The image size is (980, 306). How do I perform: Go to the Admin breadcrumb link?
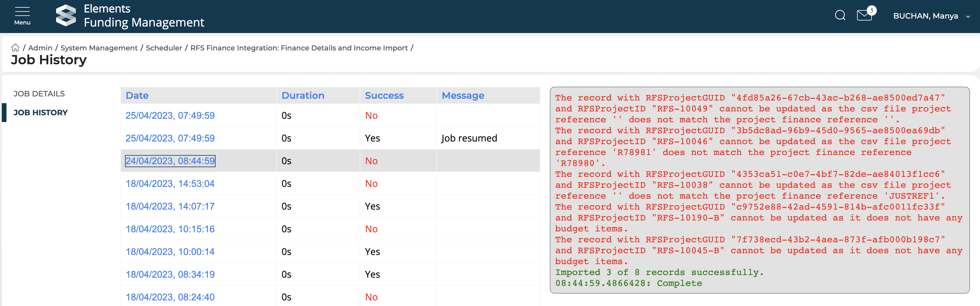40,48
